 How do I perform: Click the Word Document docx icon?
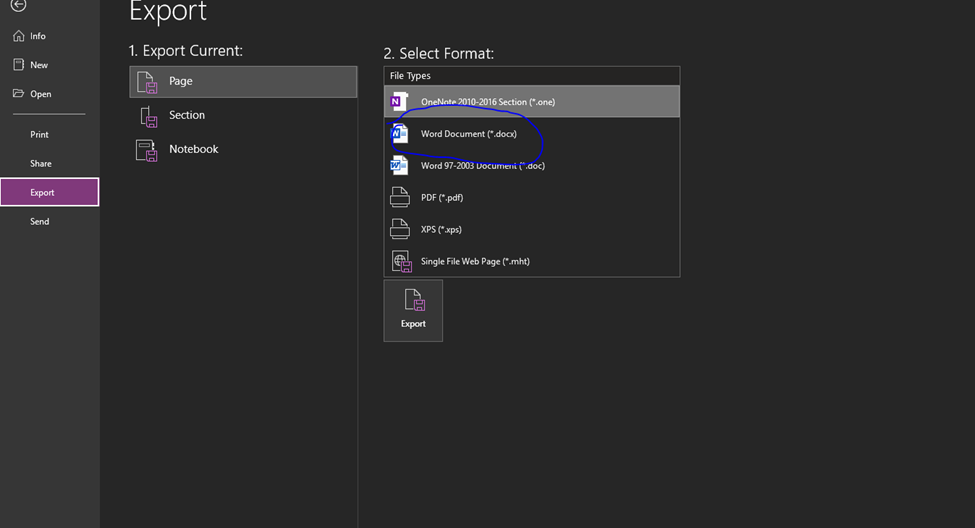click(x=399, y=133)
